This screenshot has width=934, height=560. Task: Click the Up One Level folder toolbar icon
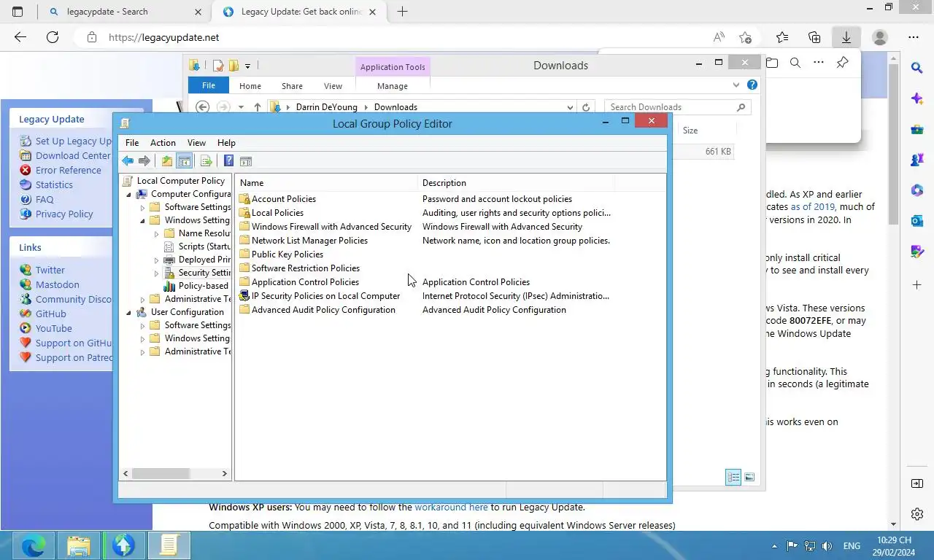pyautogui.click(x=167, y=161)
